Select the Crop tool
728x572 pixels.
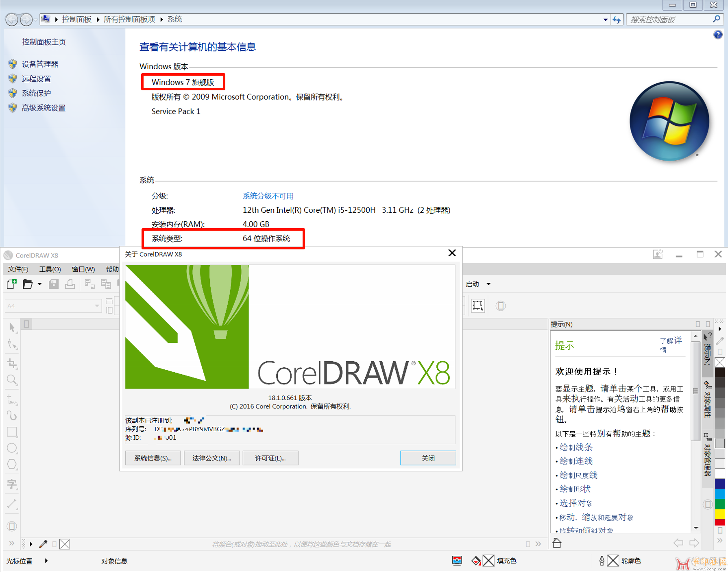coord(12,363)
